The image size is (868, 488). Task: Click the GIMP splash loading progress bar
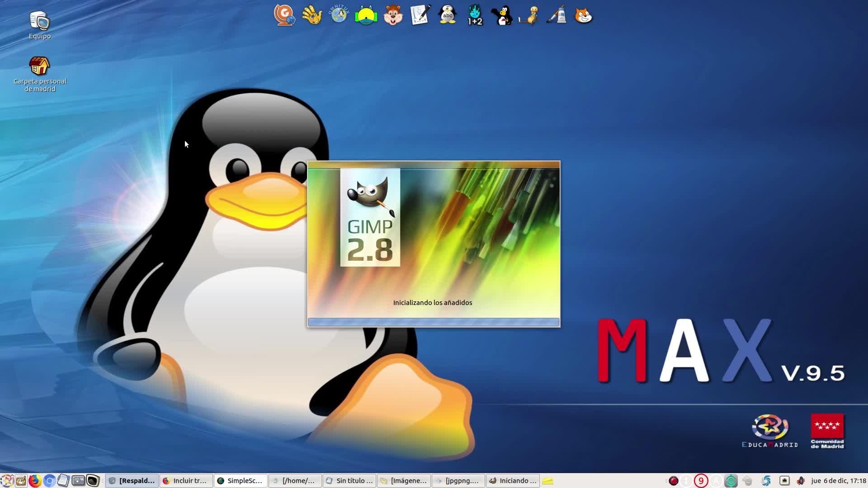tap(434, 322)
